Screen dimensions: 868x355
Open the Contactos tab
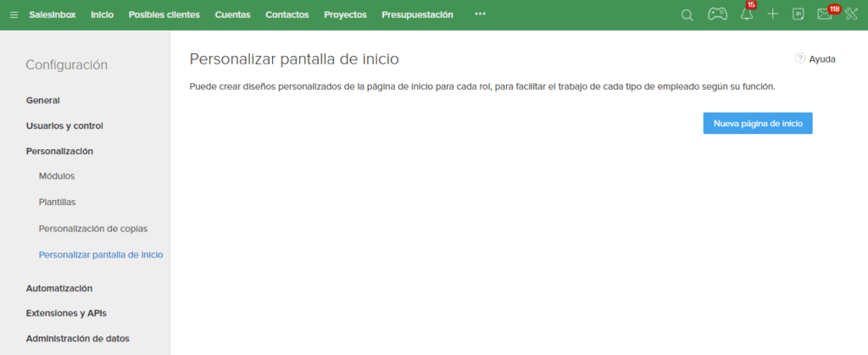click(x=287, y=15)
